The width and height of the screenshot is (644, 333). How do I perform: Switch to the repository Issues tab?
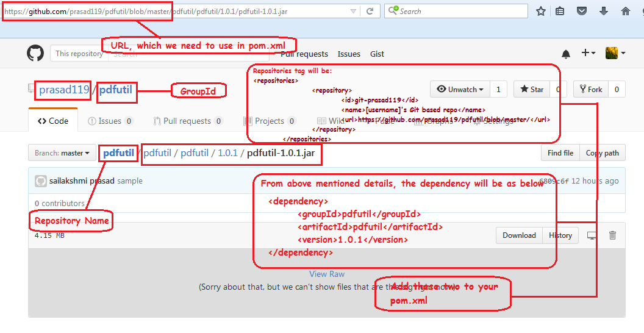click(x=110, y=121)
